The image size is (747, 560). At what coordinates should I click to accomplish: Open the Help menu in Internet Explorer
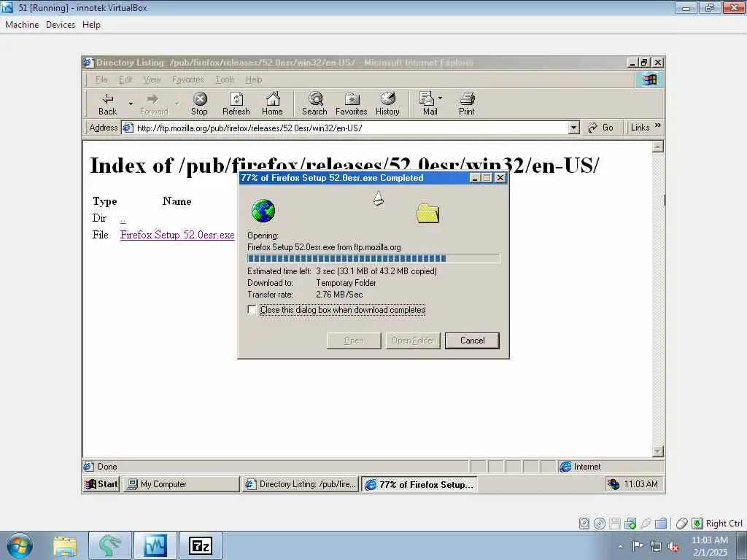[254, 79]
